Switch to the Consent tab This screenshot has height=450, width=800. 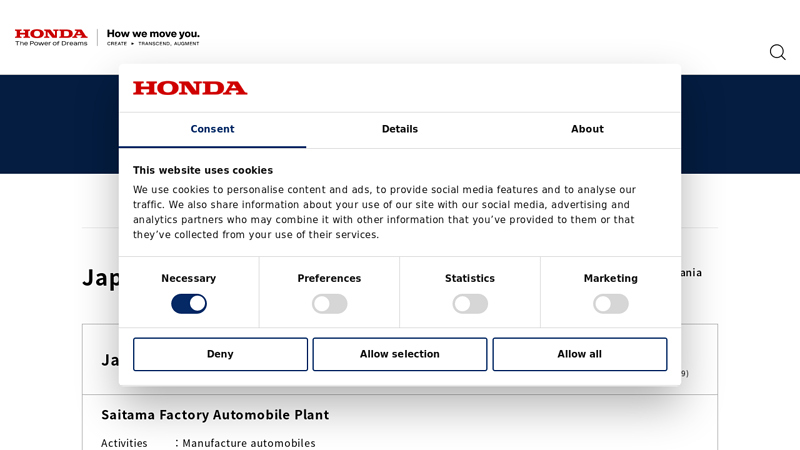click(212, 130)
